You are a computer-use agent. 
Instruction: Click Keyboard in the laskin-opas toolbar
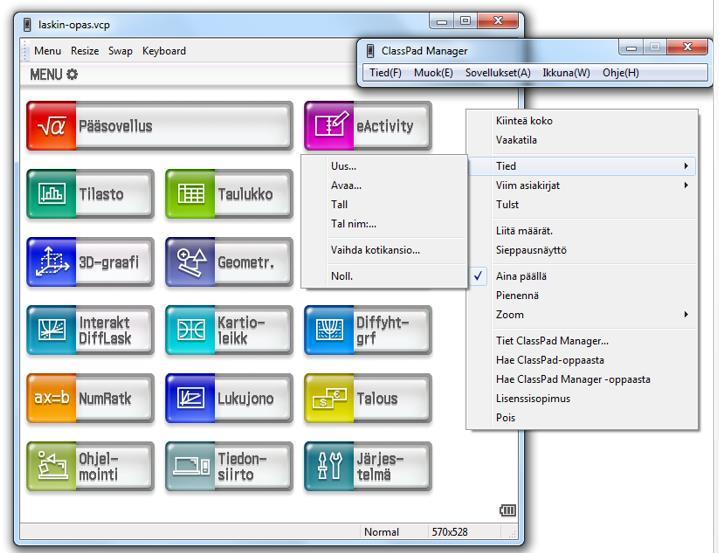tap(164, 51)
